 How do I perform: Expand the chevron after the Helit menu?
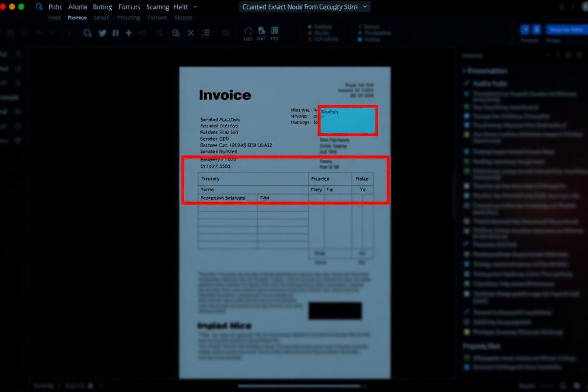pyautogui.click(x=196, y=7)
